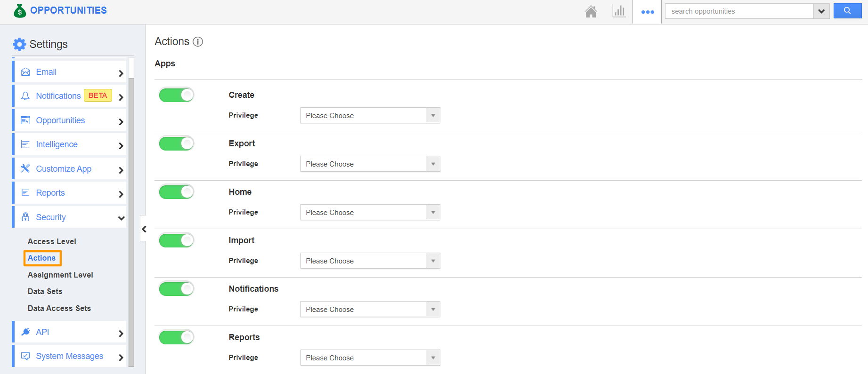Image resolution: width=868 pixels, height=374 pixels.
Task: Switch off the Notifications action toggle
Action: tap(176, 289)
